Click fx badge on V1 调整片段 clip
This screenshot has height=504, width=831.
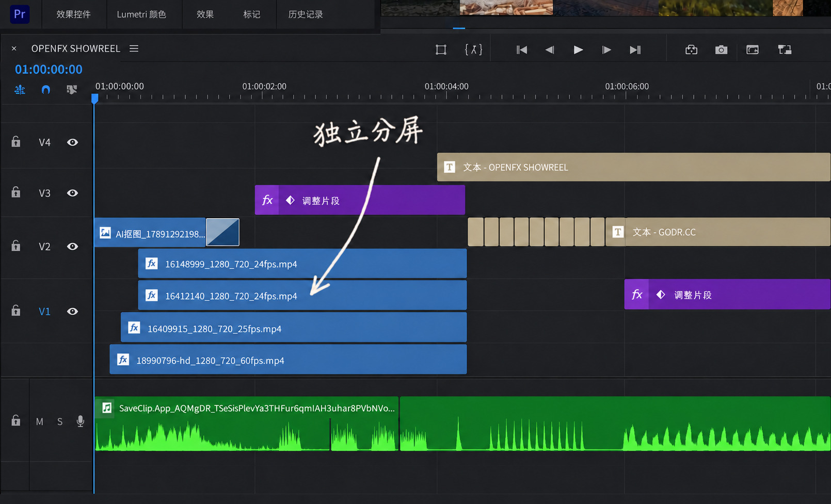click(x=637, y=295)
